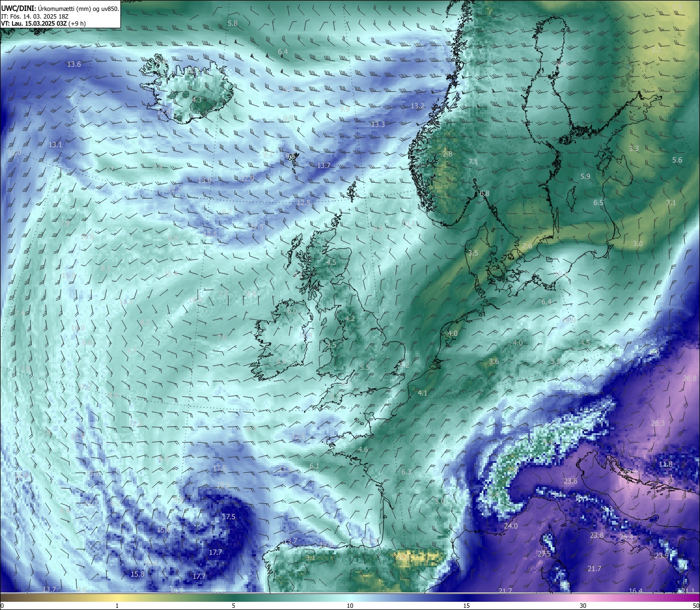
Task: Click the 26.3 value on the map
Action: click(x=658, y=423)
